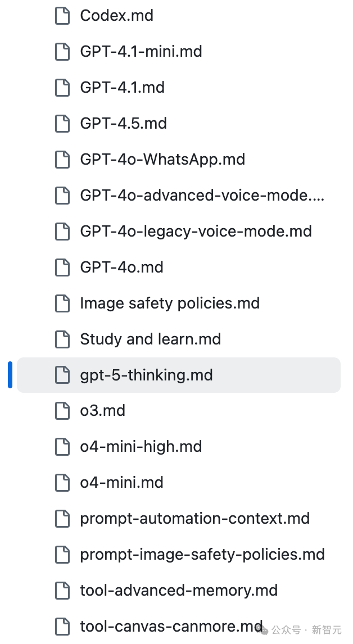The width and height of the screenshot is (353, 644).
Task: Click file icon next to GPT-4o-WhatsApp.md
Action: (62, 160)
